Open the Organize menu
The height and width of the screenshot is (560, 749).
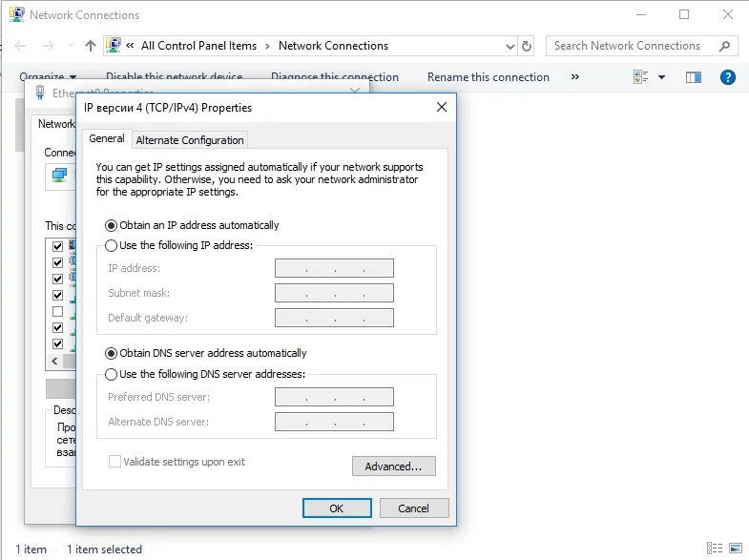coord(48,76)
